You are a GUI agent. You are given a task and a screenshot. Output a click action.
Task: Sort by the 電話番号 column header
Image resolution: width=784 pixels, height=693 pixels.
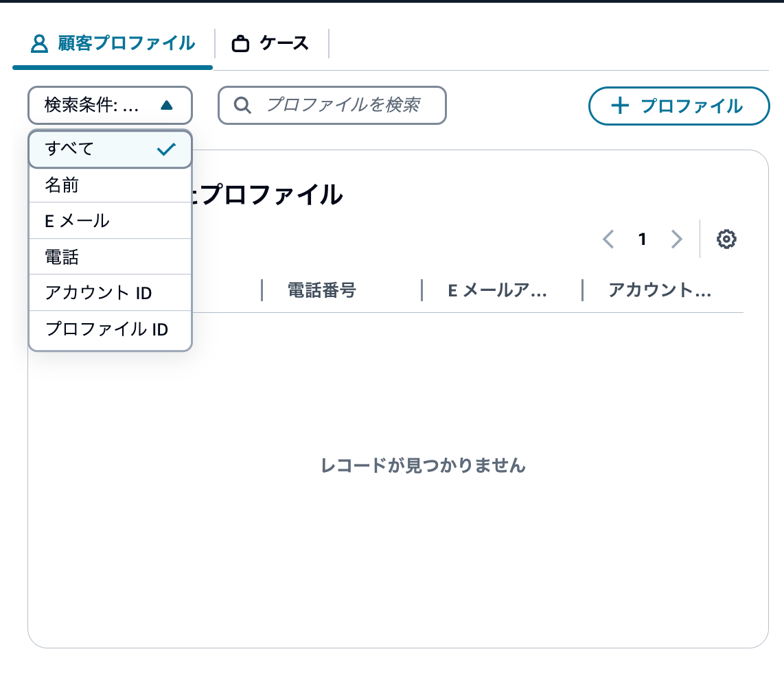point(321,290)
